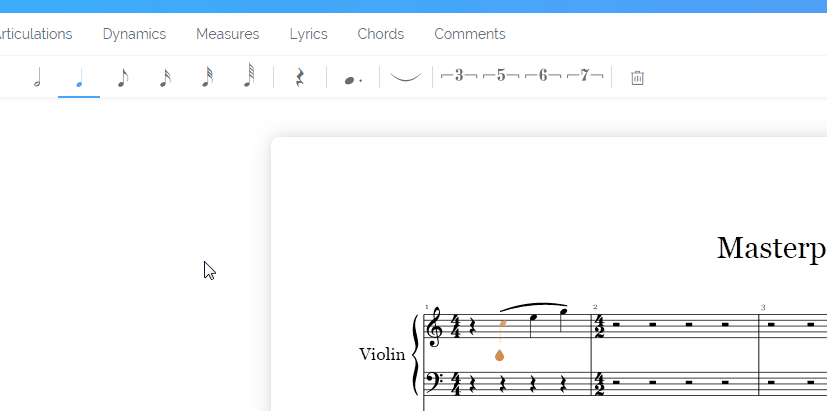Screen dimensions: 827x411
Task: Toggle the dotted note option
Action: coord(353,79)
